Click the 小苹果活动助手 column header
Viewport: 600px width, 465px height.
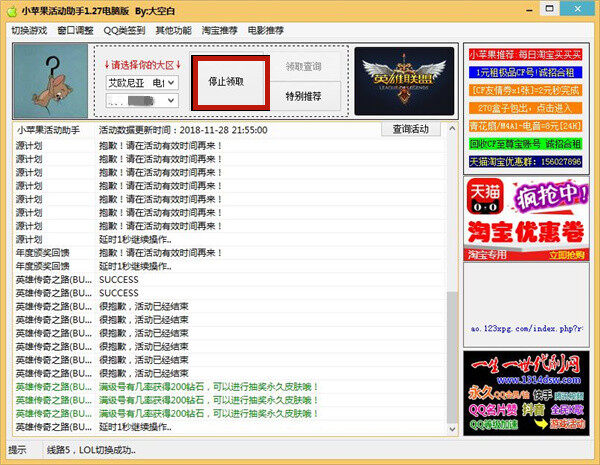[48, 130]
